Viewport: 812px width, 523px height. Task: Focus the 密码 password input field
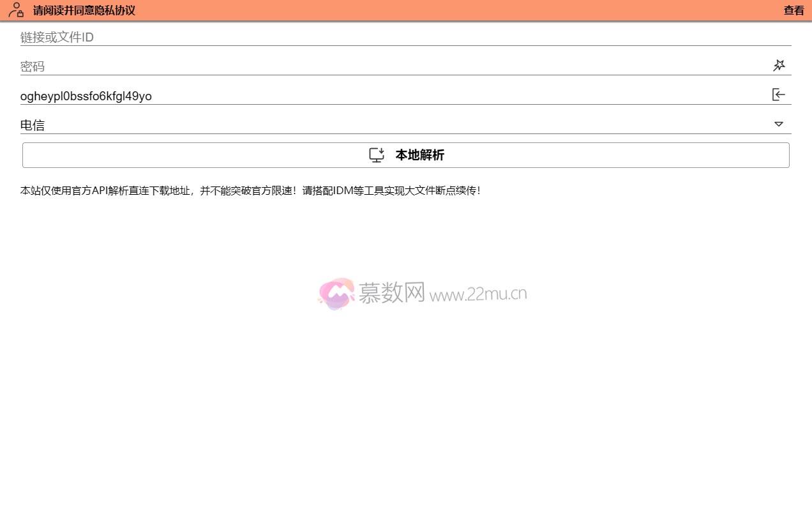pyautogui.click(x=383, y=66)
